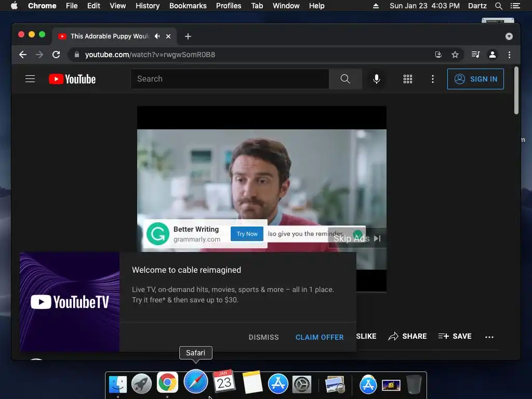Open Spotlight search in the menu bar

point(498,6)
